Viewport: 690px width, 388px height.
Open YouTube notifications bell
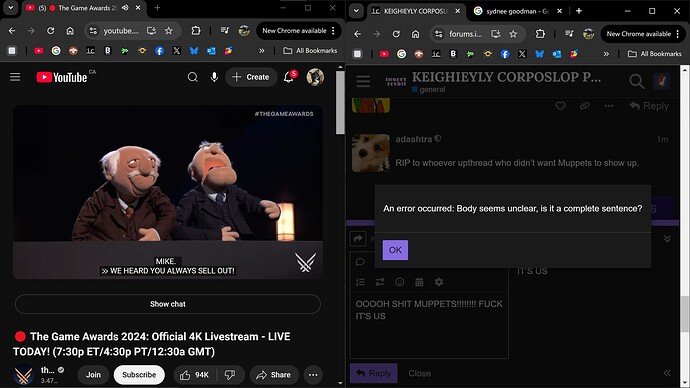[x=289, y=77]
